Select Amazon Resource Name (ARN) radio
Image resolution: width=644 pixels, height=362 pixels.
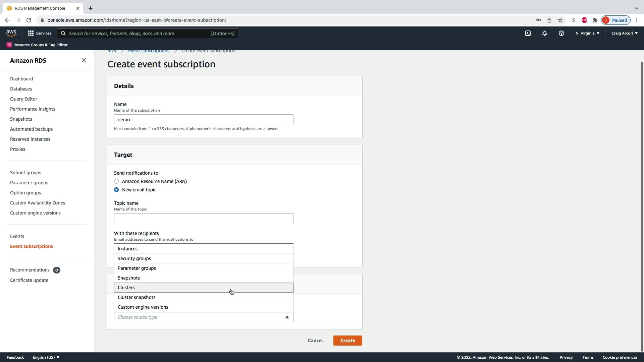tap(116, 181)
